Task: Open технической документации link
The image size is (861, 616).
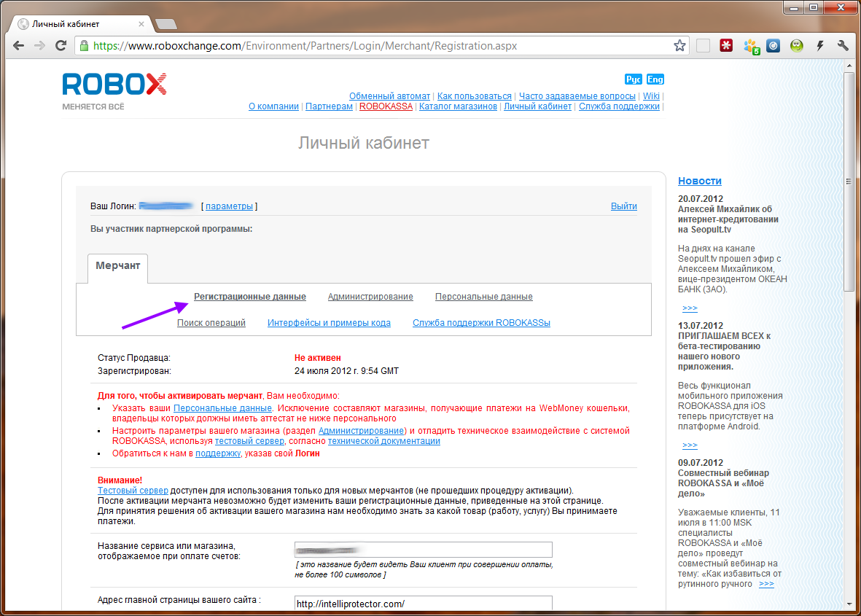Action: (383, 441)
